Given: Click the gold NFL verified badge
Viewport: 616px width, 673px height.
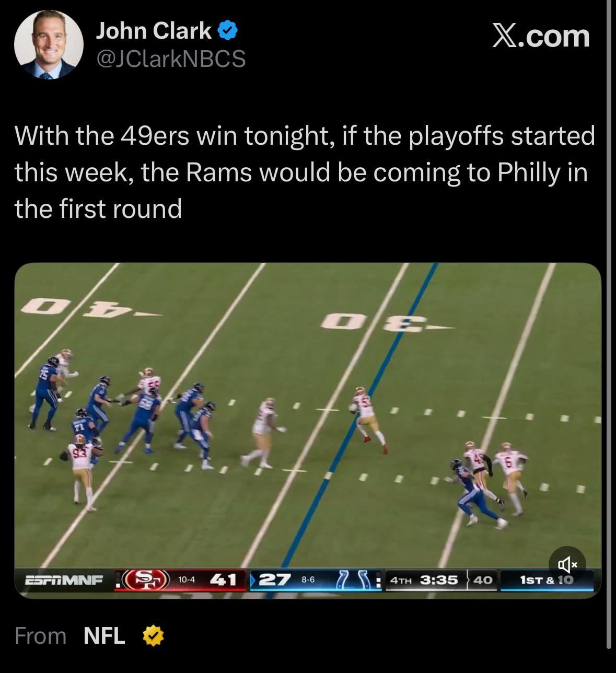Looking at the screenshot, I should tap(154, 636).
